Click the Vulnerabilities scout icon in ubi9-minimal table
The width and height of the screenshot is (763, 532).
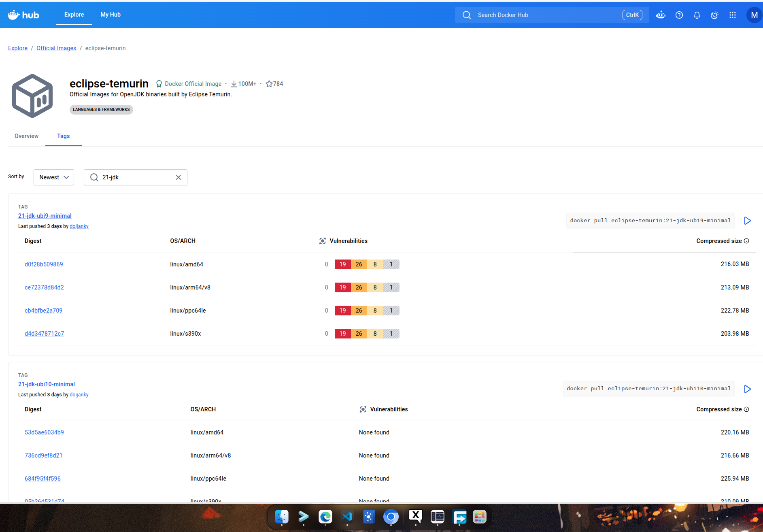pyautogui.click(x=323, y=241)
